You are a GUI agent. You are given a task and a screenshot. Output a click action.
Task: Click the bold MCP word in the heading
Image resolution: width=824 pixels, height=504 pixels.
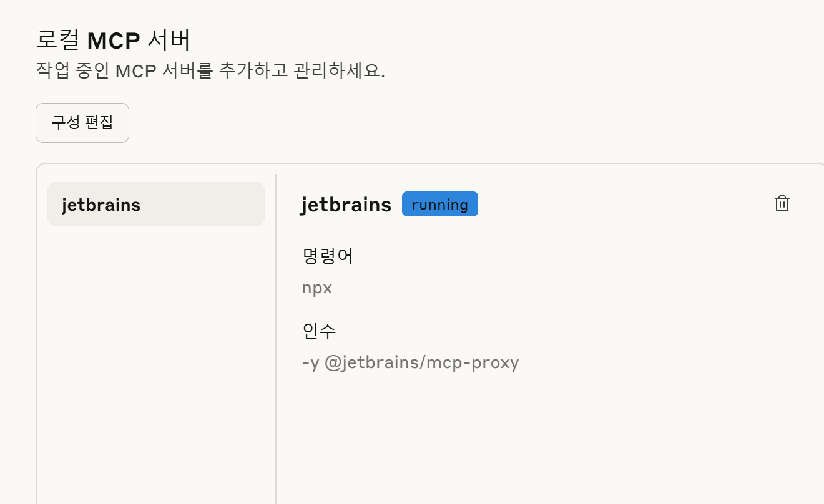point(114,41)
